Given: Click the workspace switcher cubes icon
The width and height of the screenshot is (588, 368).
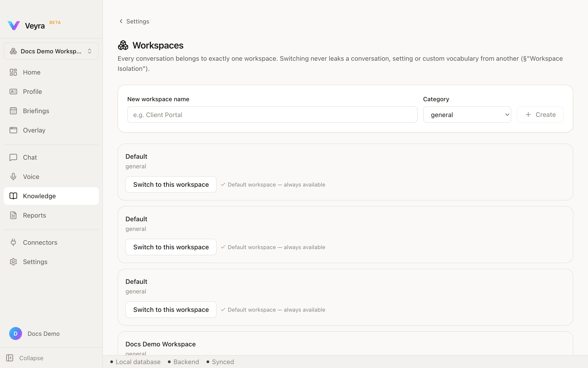Looking at the screenshot, I should (x=13, y=51).
